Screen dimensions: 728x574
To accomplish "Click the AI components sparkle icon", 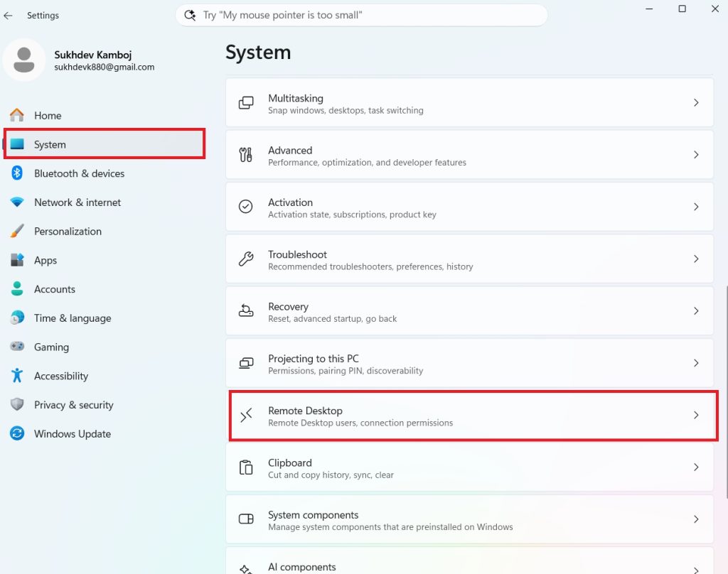I will pyautogui.click(x=246, y=569).
